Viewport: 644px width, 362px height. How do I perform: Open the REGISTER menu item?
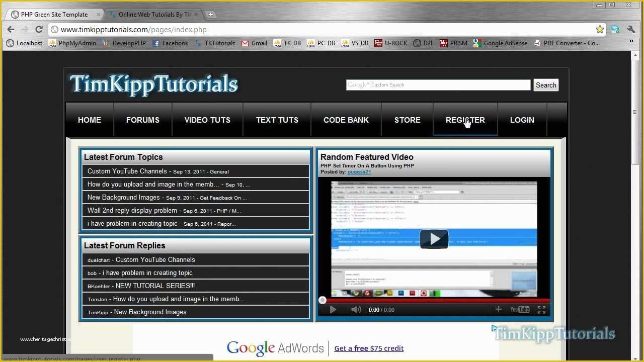pos(465,120)
